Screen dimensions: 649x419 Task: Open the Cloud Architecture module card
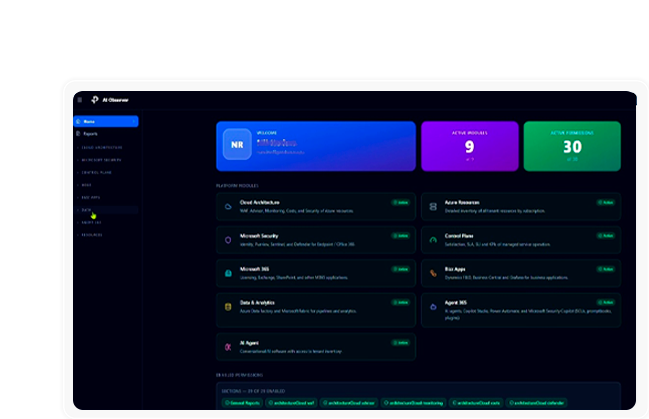[316, 206]
